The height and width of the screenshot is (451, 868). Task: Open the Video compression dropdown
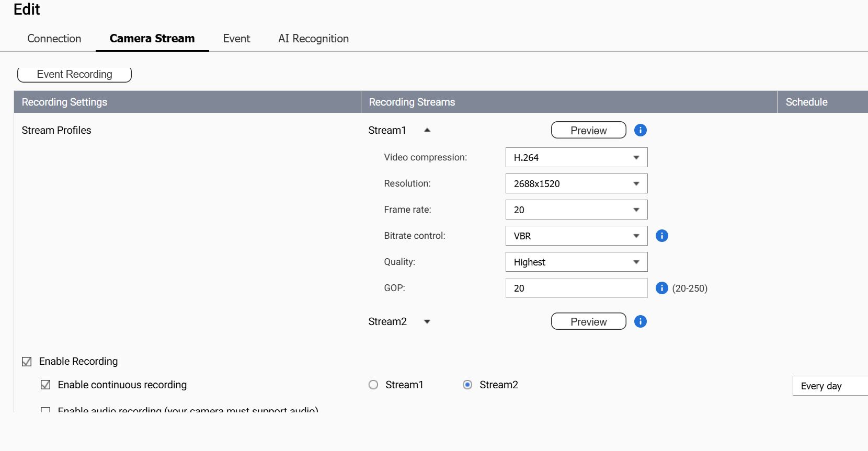[x=576, y=157]
